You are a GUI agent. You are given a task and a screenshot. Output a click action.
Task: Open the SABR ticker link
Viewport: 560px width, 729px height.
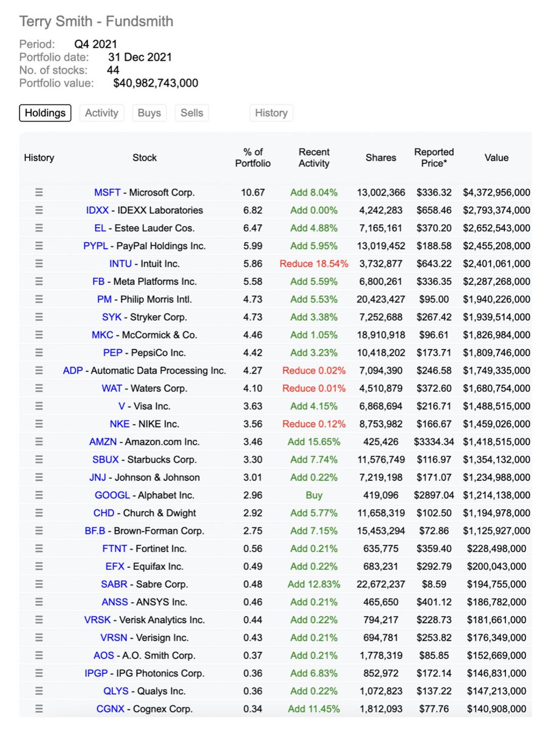tap(114, 584)
